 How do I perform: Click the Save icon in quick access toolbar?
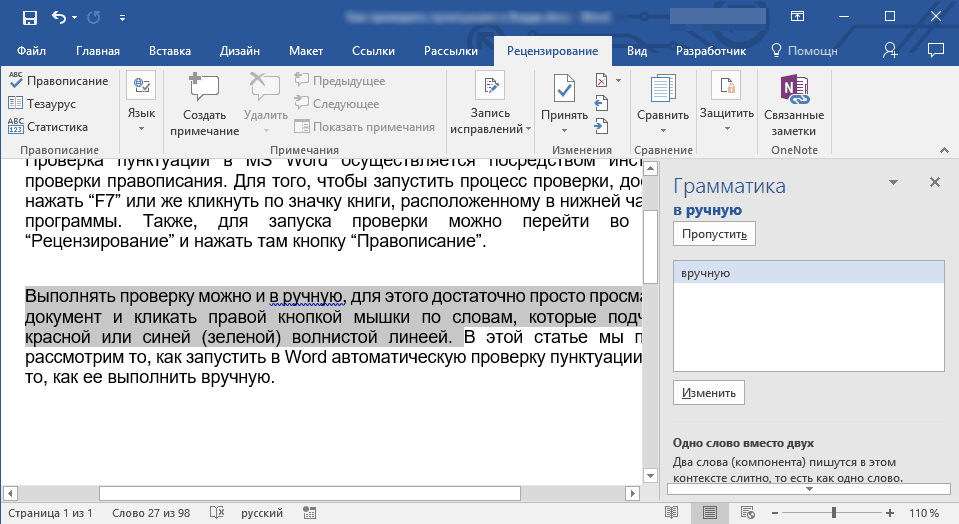click(x=29, y=17)
